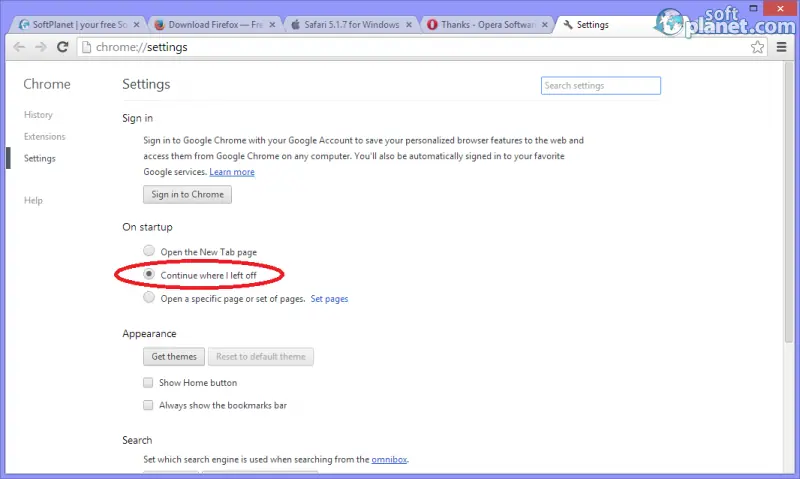Click the wrench icon on the Settings tab
Image resolution: width=800 pixels, height=479 pixels.
[x=568, y=24]
